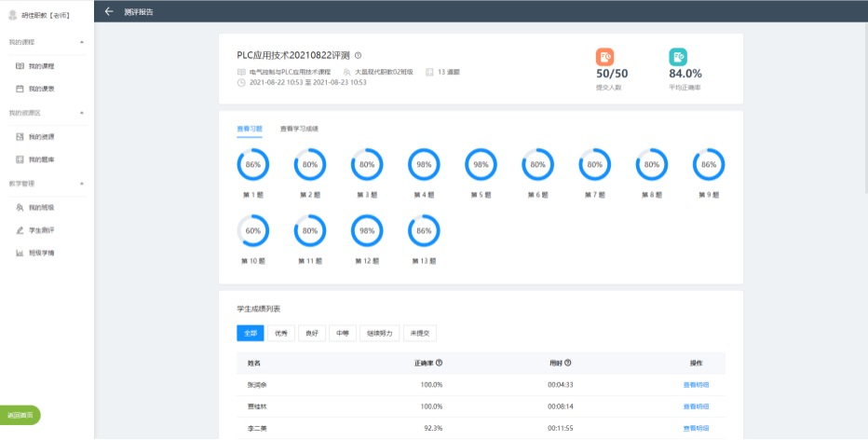The width and height of the screenshot is (868, 440).
Task: Click the 60% progress ring for 第10题
Action: pyautogui.click(x=253, y=231)
